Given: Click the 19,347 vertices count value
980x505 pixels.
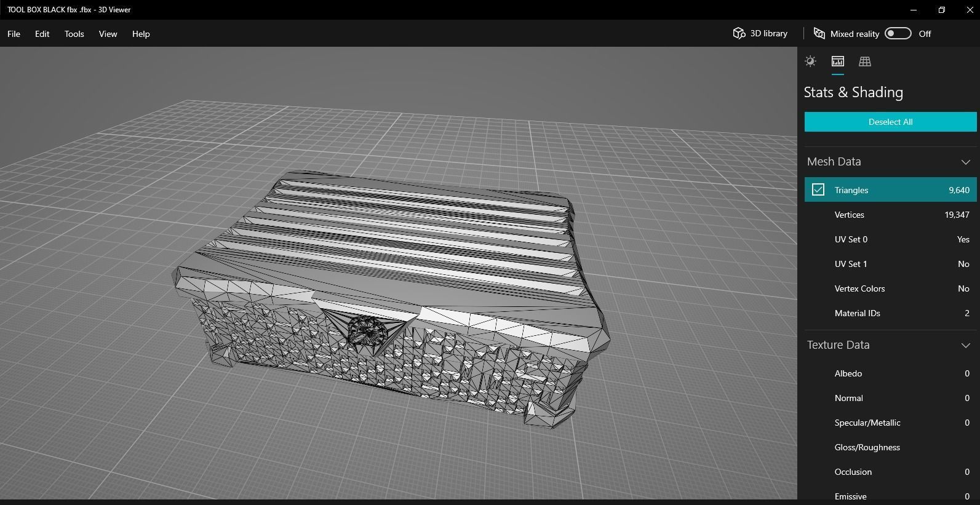Looking at the screenshot, I should pos(957,215).
